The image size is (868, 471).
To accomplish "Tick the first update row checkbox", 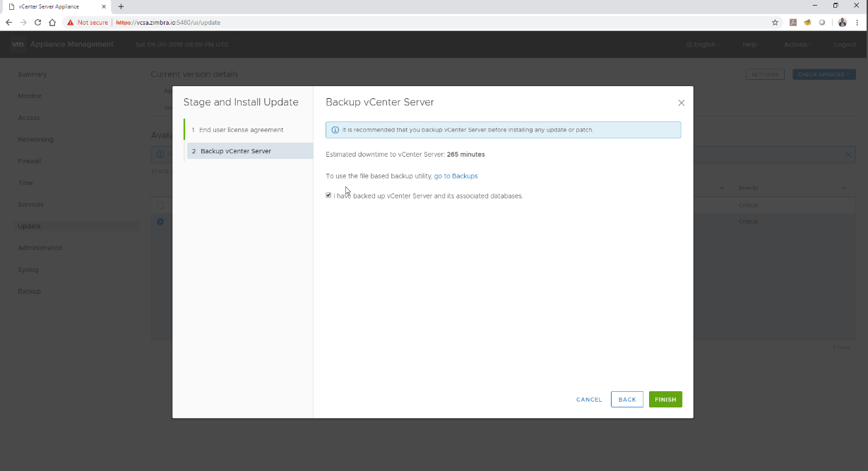I will 160,205.
